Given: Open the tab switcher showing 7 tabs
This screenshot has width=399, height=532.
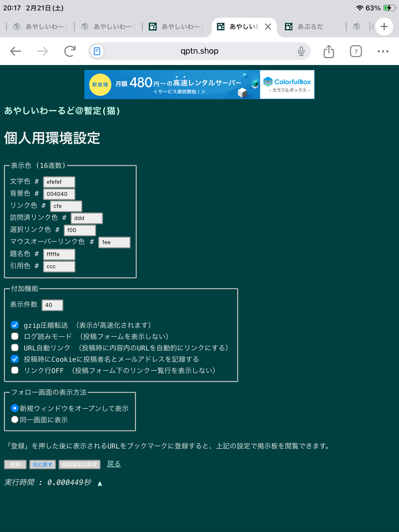Looking at the screenshot, I should pyautogui.click(x=356, y=51).
